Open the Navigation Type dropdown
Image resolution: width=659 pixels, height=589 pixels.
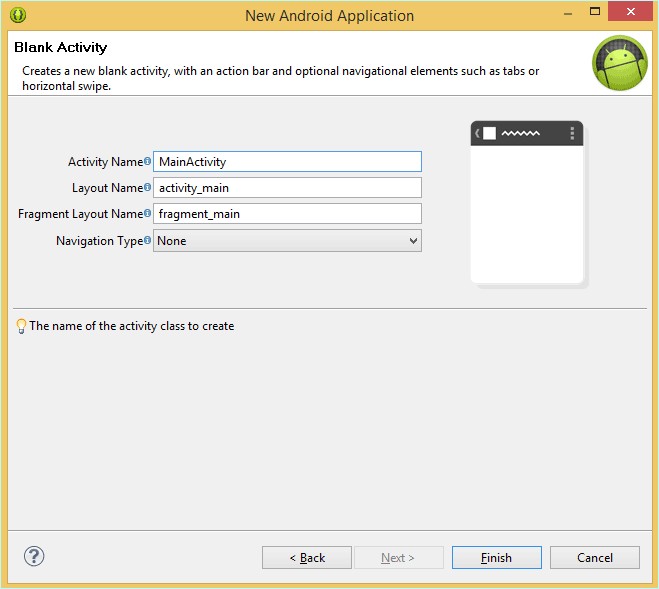tap(287, 240)
